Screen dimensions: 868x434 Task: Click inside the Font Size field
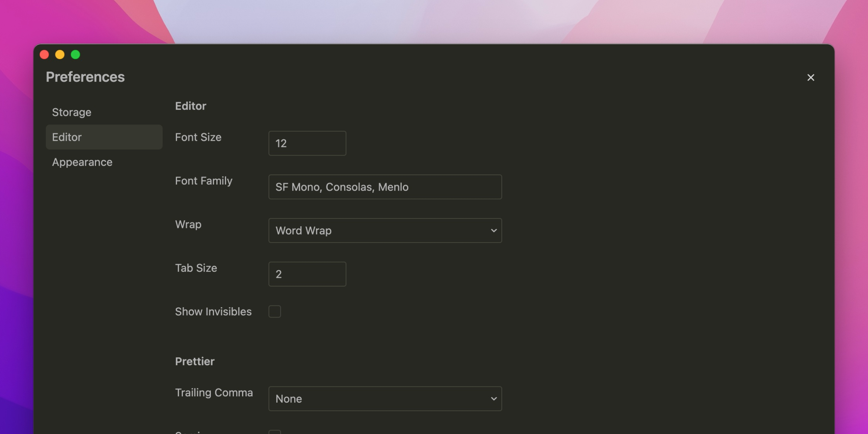(x=307, y=143)
